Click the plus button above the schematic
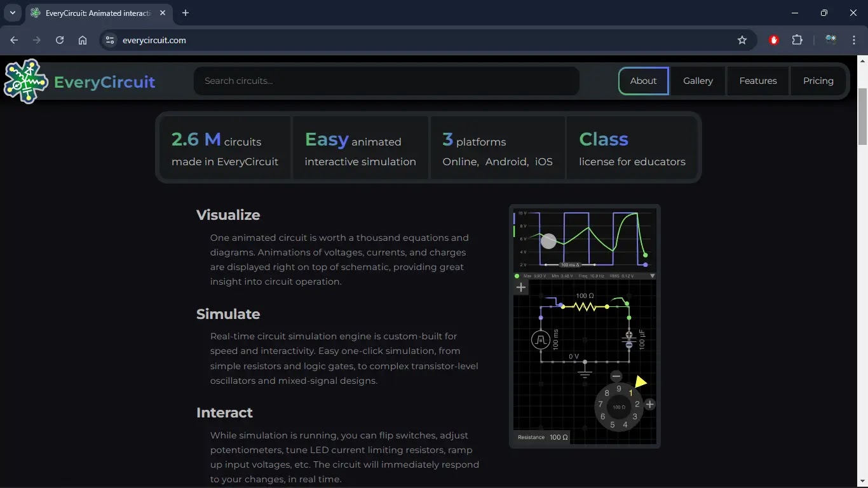 pos(521,287)
